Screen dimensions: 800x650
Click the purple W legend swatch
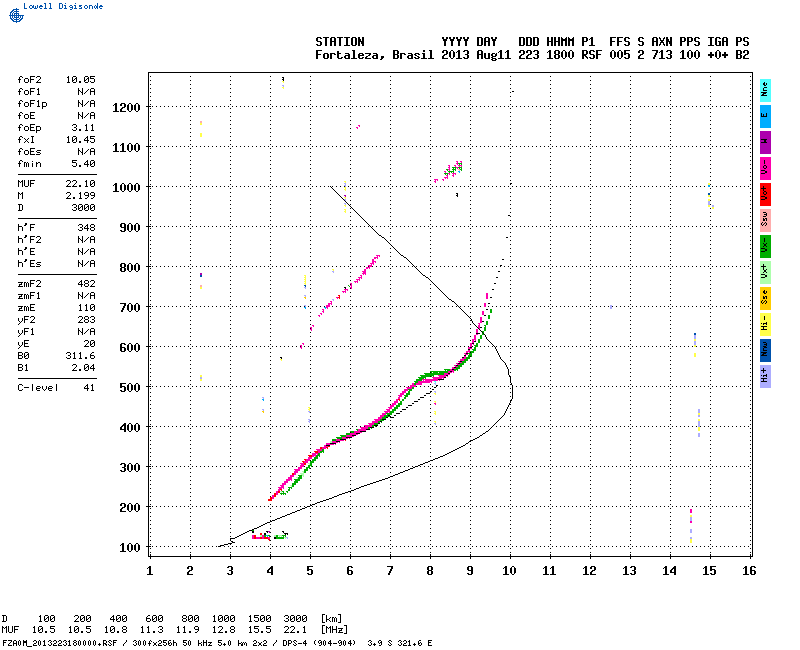765,140
